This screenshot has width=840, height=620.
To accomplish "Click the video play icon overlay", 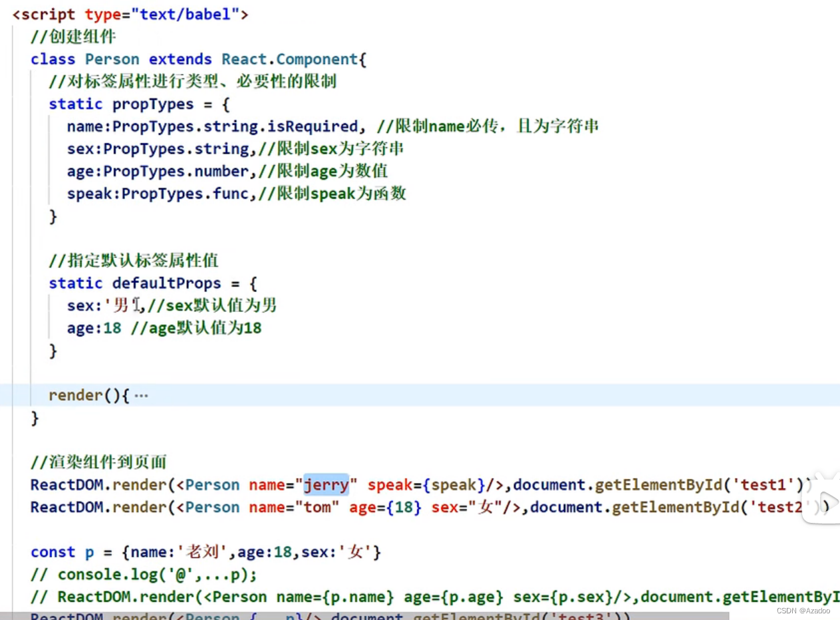I will click(x=828, y=501).
